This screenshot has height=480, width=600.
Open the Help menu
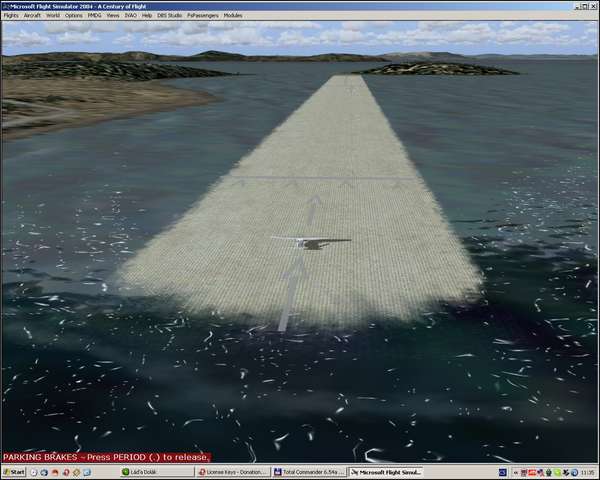[147, 15]
